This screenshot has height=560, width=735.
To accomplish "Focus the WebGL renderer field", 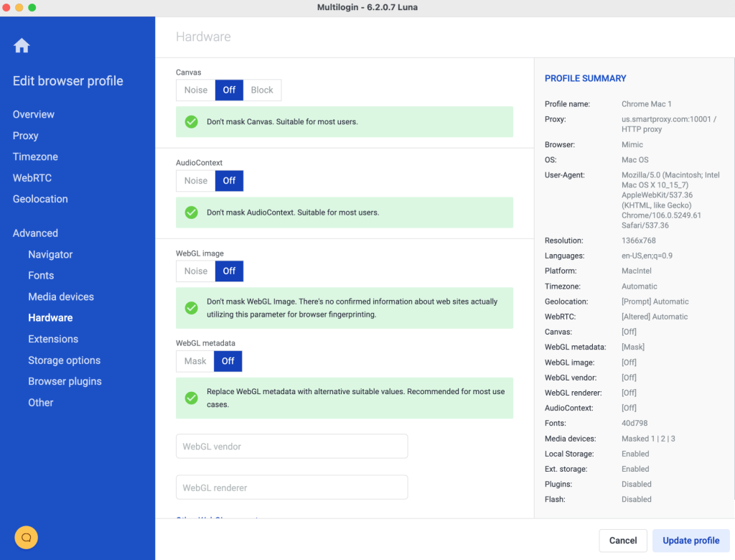I will coord(291,487).
